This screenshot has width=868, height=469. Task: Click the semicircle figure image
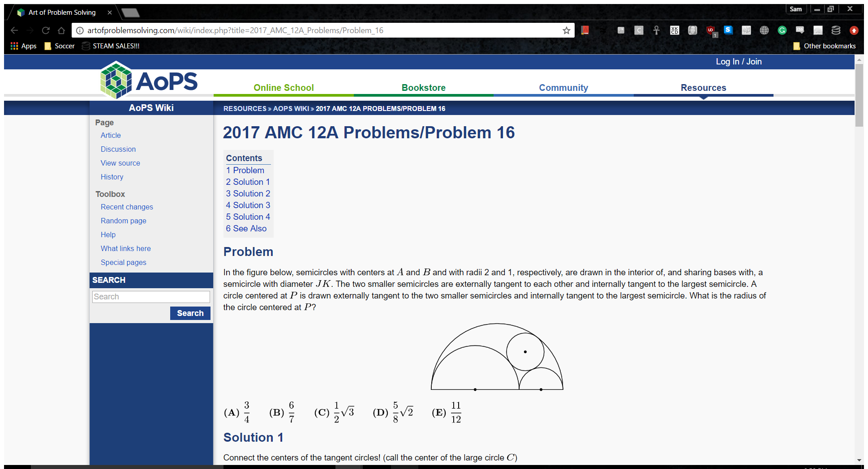497,357
